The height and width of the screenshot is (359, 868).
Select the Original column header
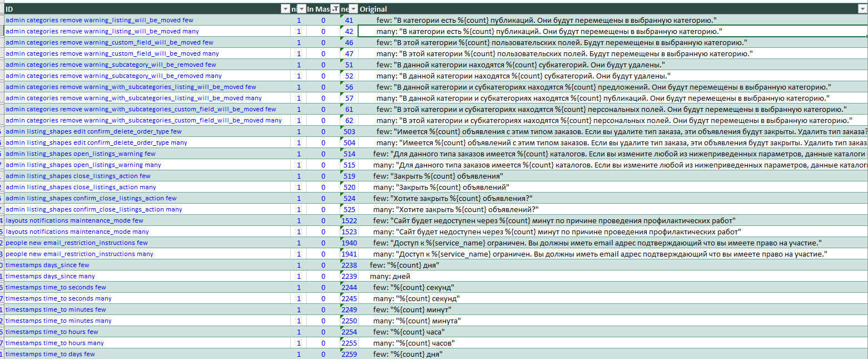click(x=613, y=9)
